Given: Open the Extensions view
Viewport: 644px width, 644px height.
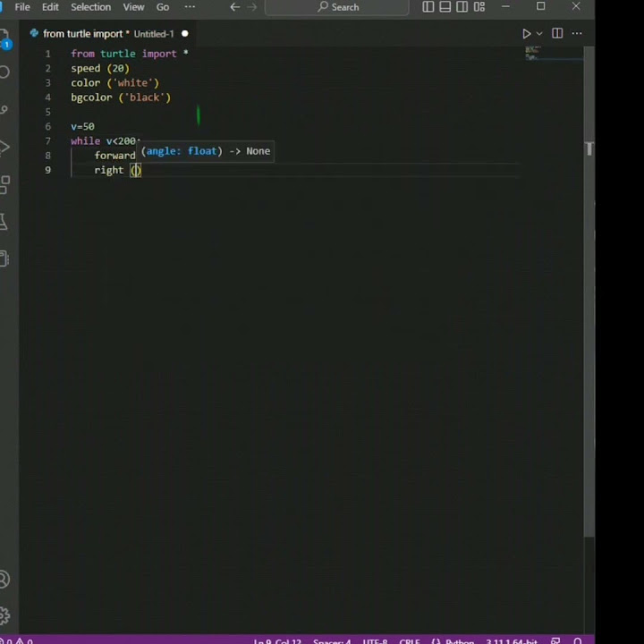Looking at the screenshot, I should click(4, 185).
